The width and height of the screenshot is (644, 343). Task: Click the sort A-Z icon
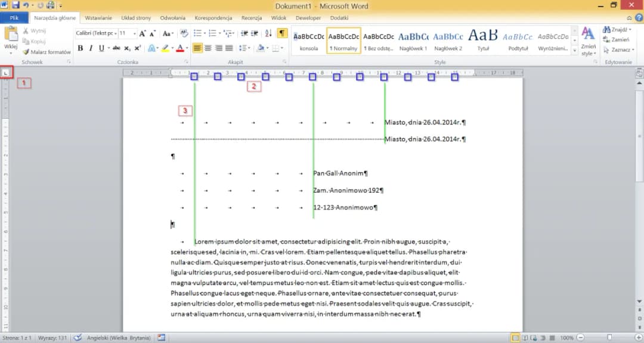click(x=268, y=33)
